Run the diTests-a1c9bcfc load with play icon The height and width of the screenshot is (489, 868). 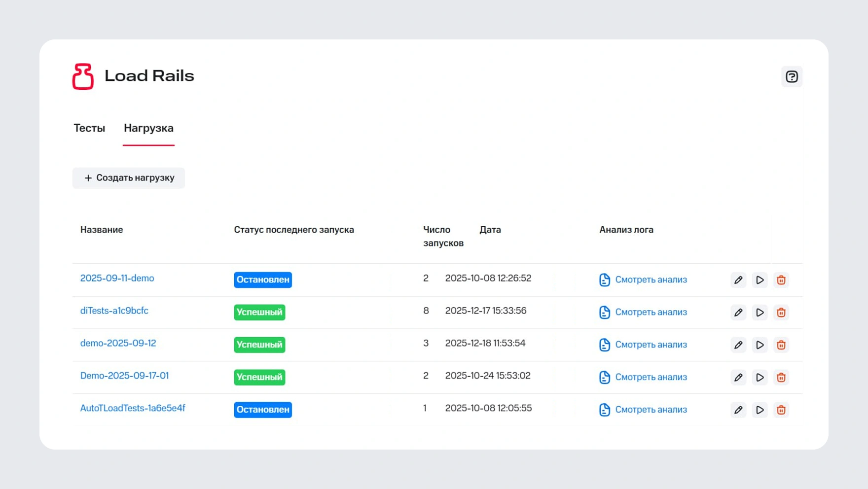(x=759, y=313)
